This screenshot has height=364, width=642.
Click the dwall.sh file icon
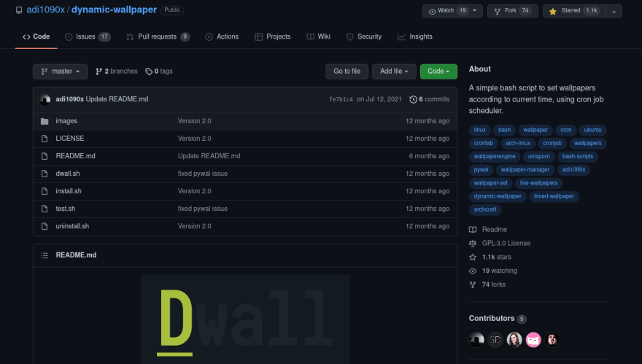coord(45,174)
